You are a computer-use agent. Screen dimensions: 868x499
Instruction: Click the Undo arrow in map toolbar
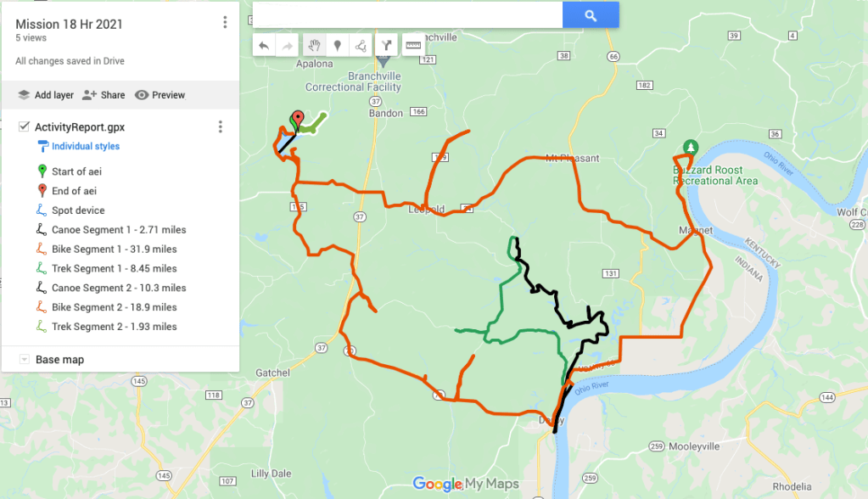pos(264,46)
